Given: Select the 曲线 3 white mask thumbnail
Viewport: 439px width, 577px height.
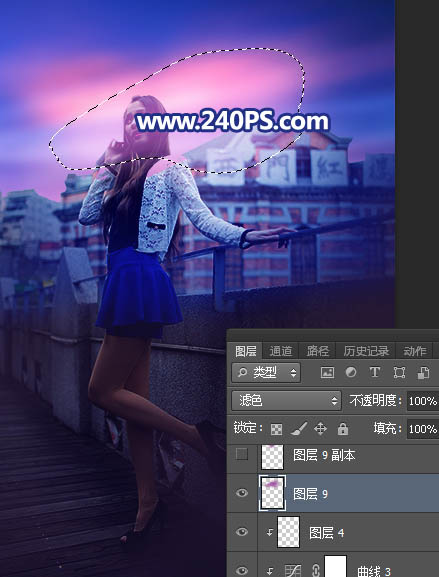Looking at the screenshot, I should tap(336, 567).
